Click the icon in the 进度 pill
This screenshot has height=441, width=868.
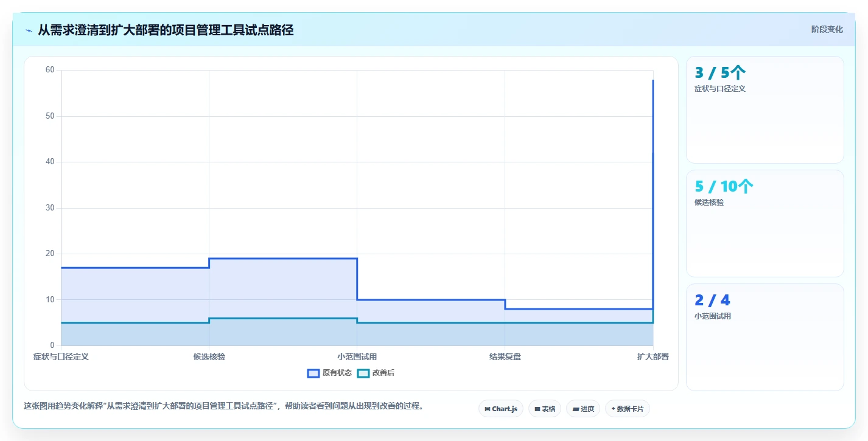(x=576, y=409)
